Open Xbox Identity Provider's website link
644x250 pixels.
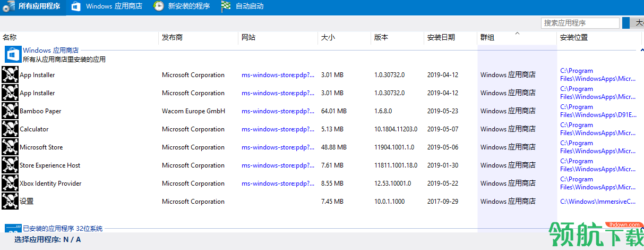click(278, 184)
